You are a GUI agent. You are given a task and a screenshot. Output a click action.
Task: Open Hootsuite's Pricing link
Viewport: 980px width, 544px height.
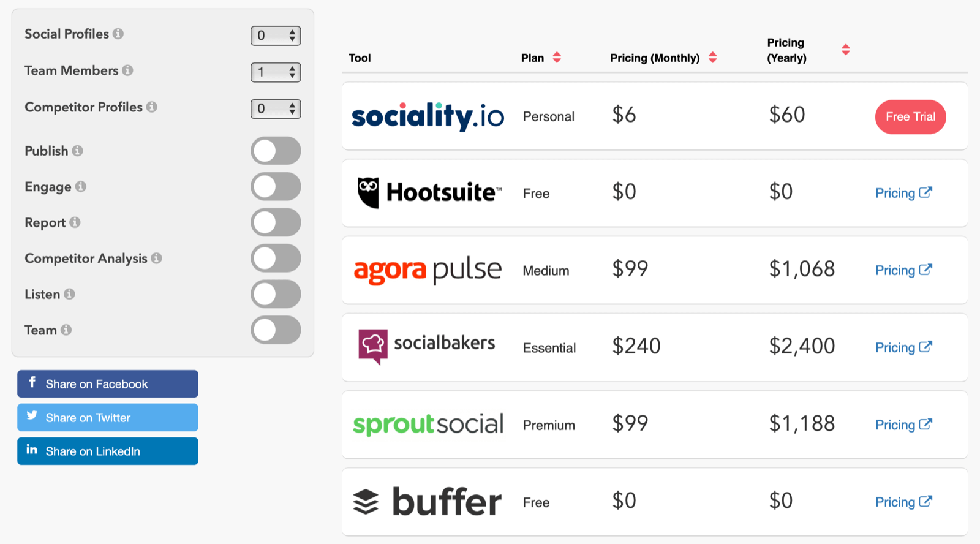(896, 193)
